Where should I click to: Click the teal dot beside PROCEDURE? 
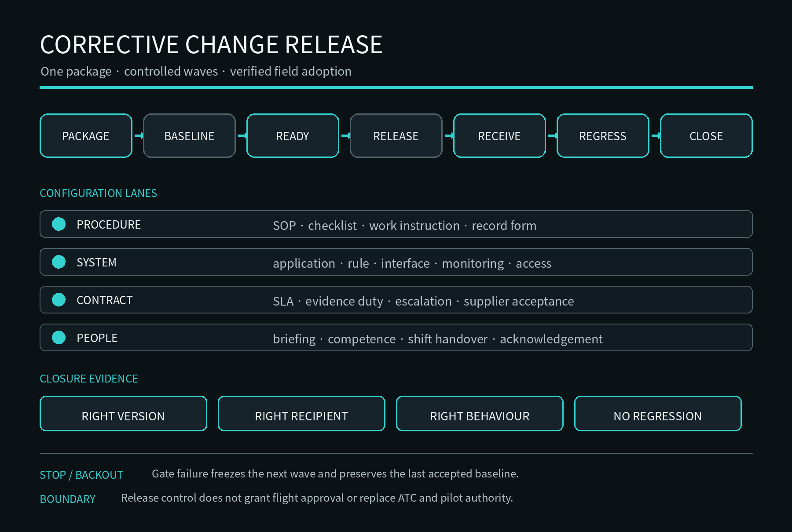59,224
